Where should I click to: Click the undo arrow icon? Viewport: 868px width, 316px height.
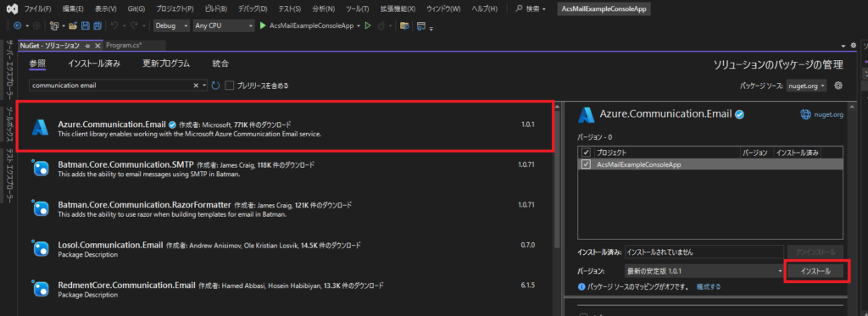click(x=114, y=26)
